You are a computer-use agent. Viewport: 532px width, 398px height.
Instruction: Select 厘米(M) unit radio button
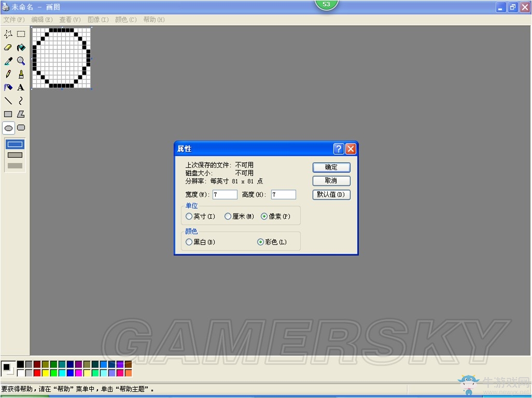(239, 216)
